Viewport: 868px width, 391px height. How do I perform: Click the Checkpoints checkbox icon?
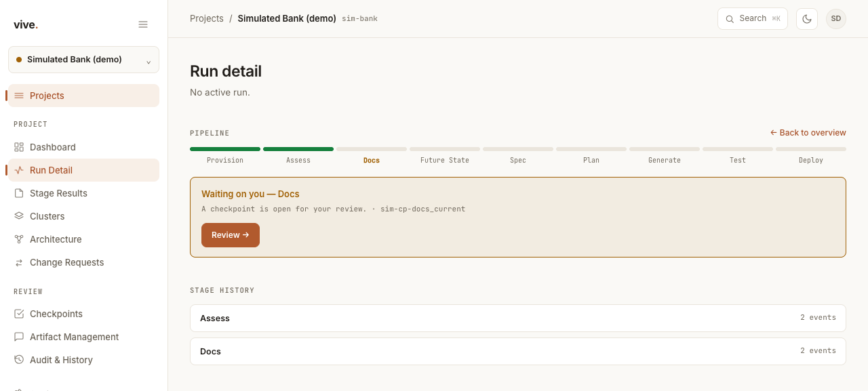pyautogui.click(x=19, y=314)
